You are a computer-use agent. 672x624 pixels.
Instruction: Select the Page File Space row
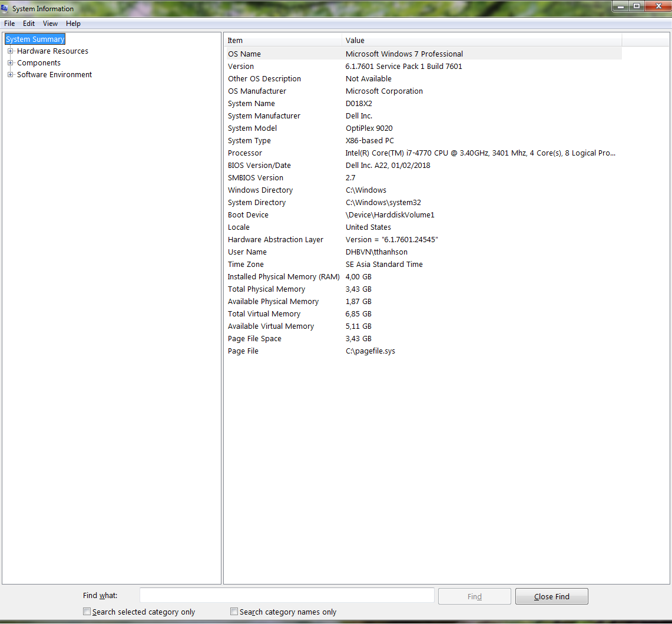pyautogui.click(x=423, y=339)
